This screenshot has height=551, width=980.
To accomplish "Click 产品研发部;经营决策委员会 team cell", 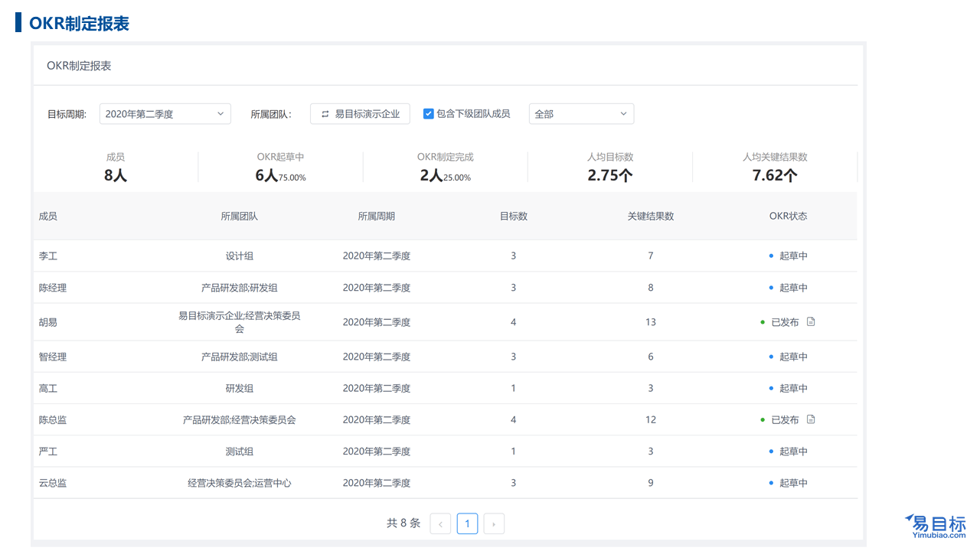I will point(239,419).
